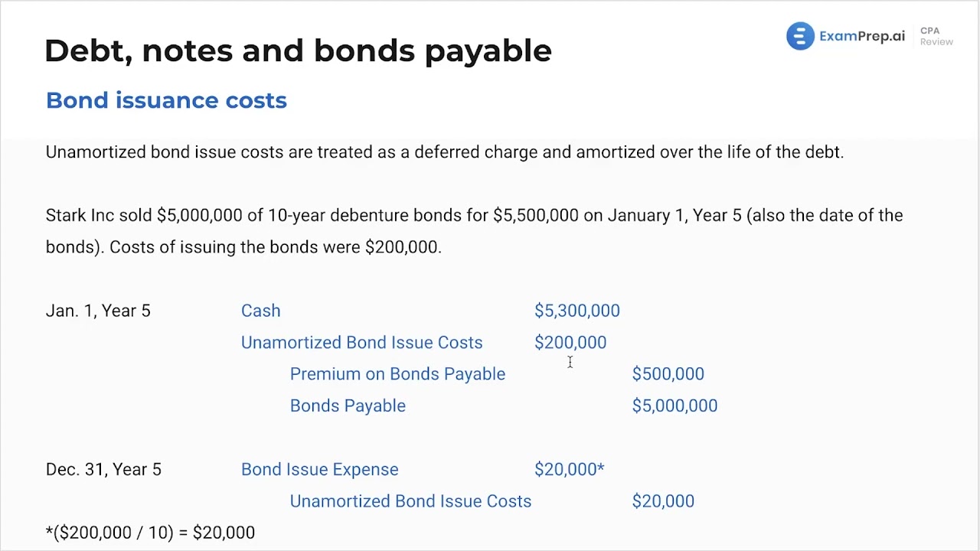Click the $5,000,000 credit amount
Image resolution: width=980 pixels, height=551 pixels.
pos(675,406)
